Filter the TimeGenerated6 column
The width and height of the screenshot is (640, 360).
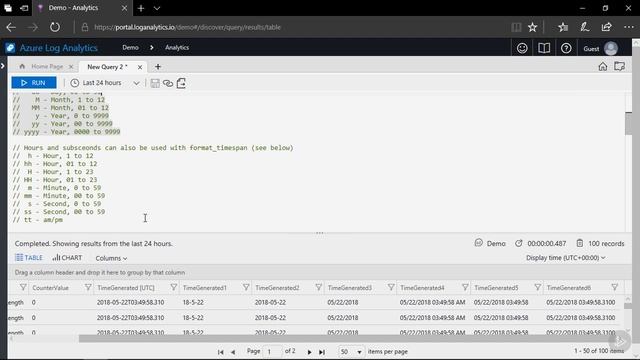click(x=615, y=287)
